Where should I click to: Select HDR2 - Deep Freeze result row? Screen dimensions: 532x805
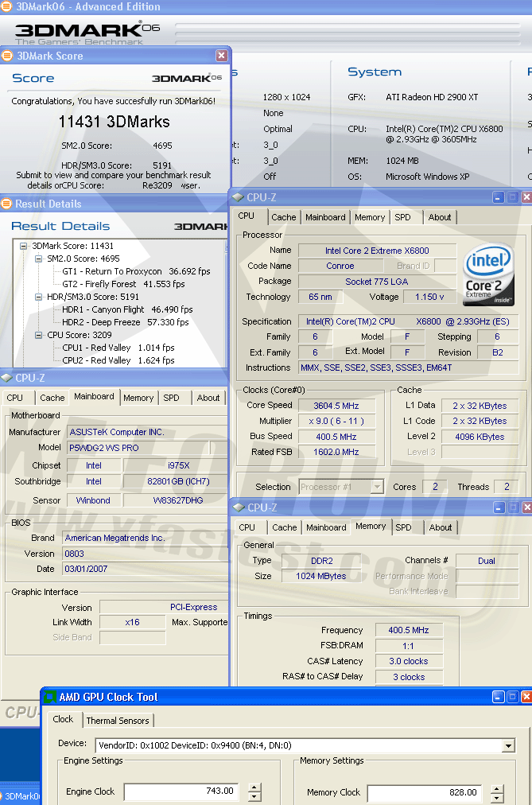[x=125, y=322]
